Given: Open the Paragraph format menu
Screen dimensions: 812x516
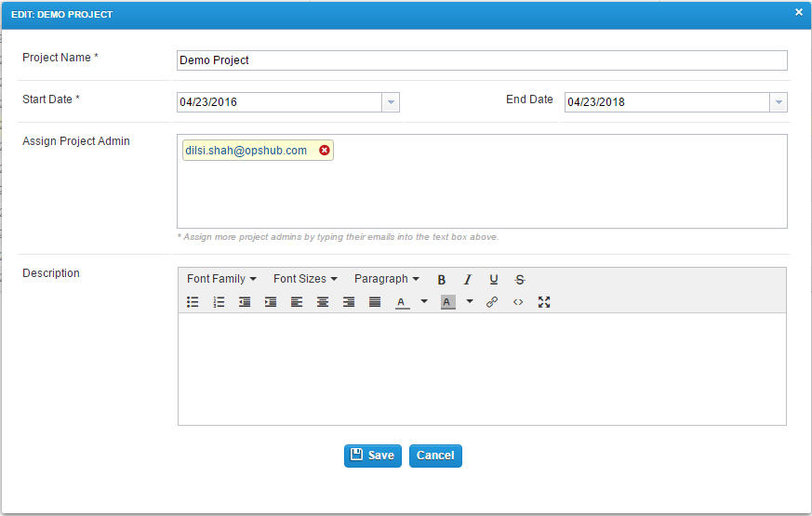Looking at the screenshot, I should pos(386,279).
